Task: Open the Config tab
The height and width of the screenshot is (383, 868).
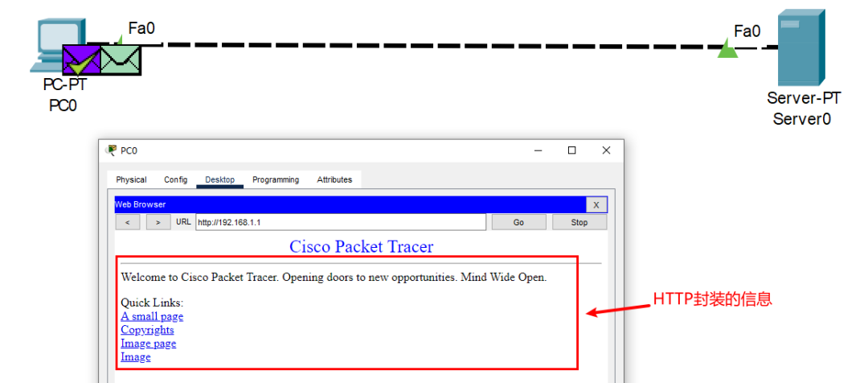Action: click(x=175, y=179)
